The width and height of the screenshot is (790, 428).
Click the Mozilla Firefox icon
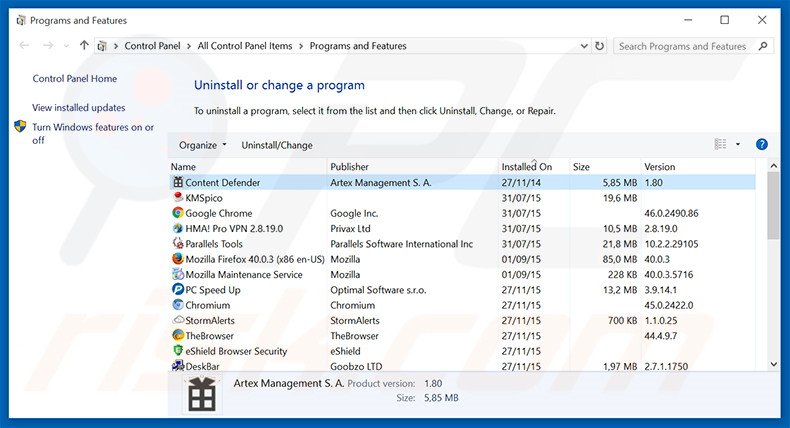(x=178, y=259)
